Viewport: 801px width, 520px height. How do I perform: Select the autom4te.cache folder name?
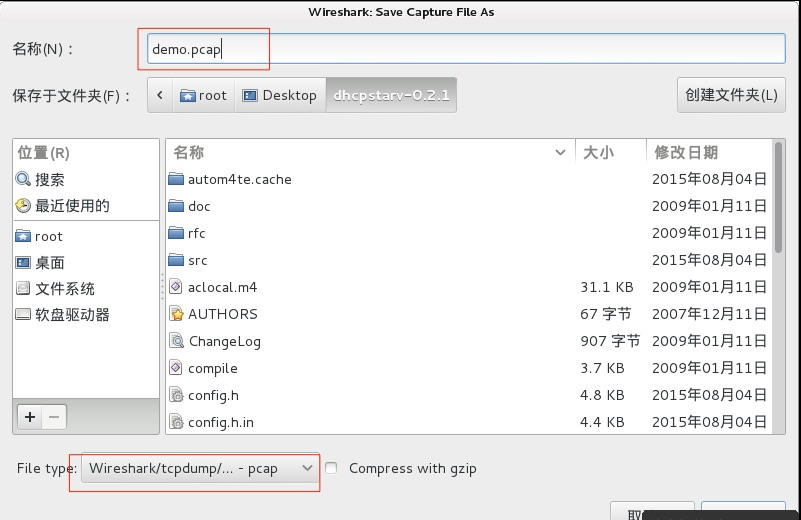point(240,179)
